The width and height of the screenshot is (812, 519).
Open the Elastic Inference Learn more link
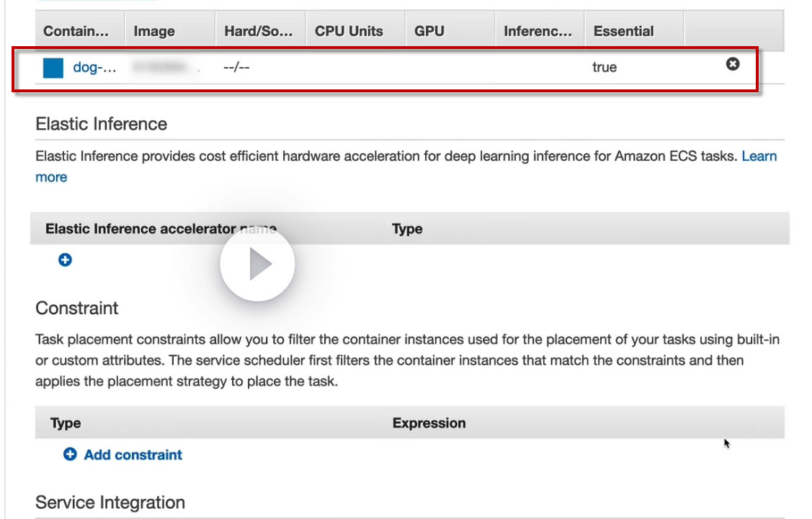click(x=759, y=156)
